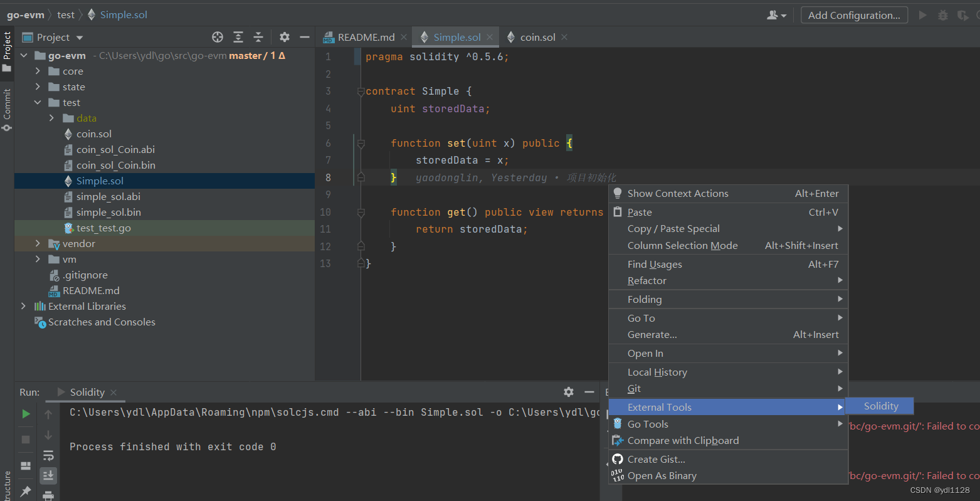Select Paste from the context menu
This screenshot has width=980, height=501.
click(x=639, y=211)
